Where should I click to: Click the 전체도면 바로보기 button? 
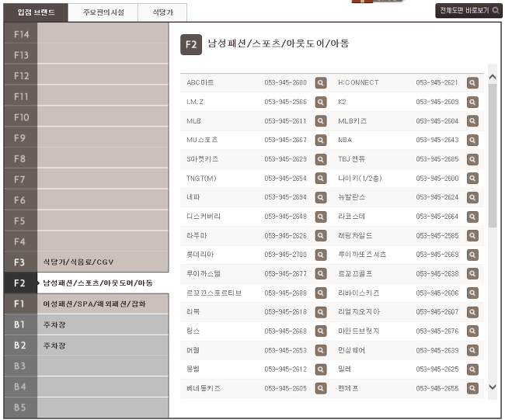click(468, 11)
